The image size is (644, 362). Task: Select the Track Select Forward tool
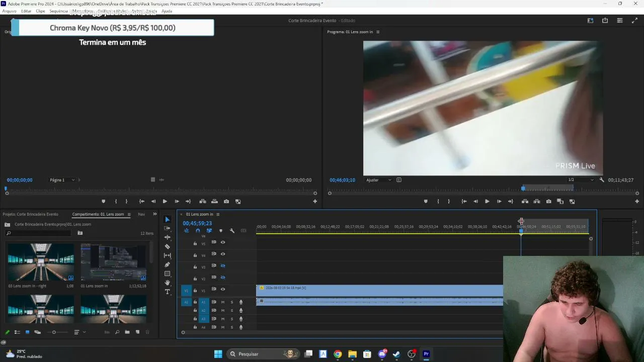[168, 228]
